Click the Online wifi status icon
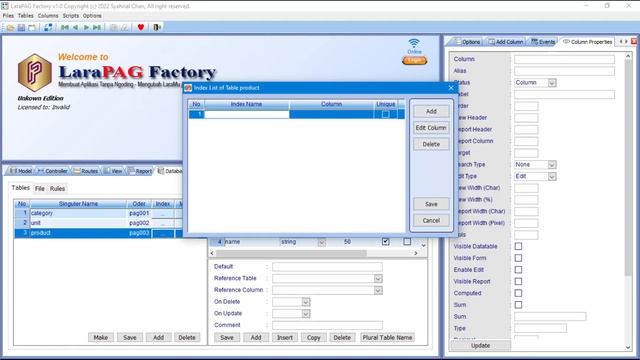Viewport: 640px width, 360px height. [x=414, y=43]
